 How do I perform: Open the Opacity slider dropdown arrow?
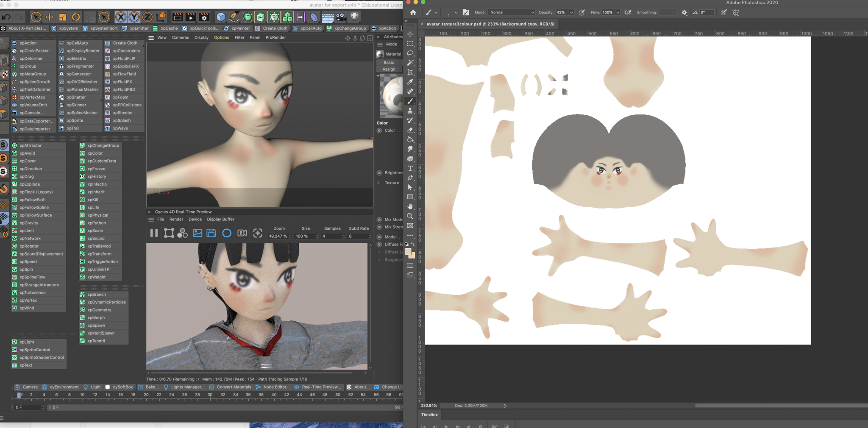click(x=571, y=12)
